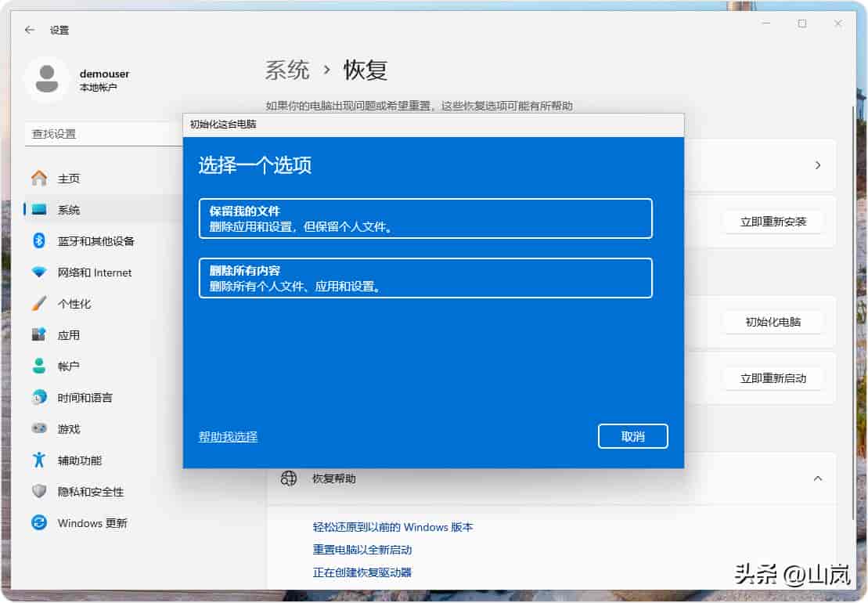Screen dimensions: 868x603
Task: Open 网络和 Internet settings
Action: coord(95,273)
